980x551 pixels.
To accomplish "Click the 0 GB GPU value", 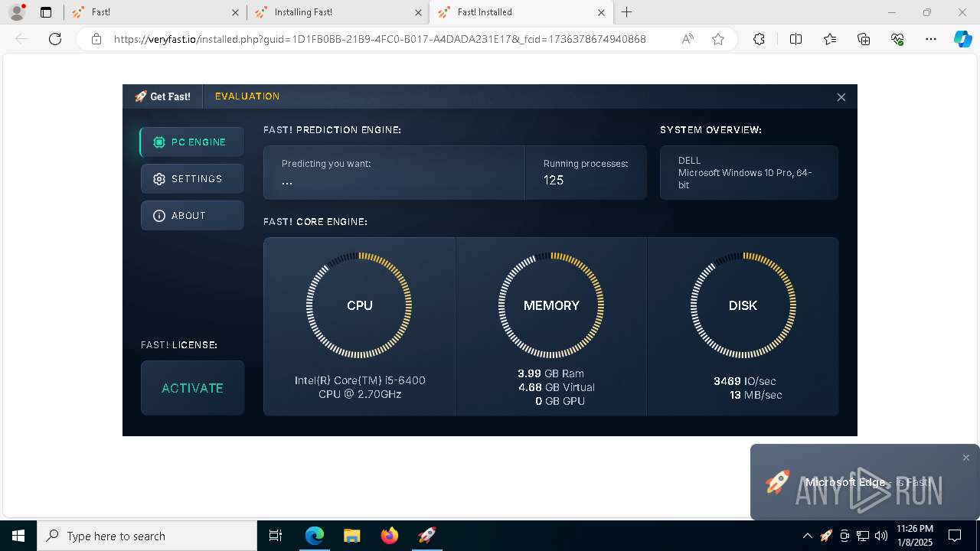I will click(x=560, y=401).
